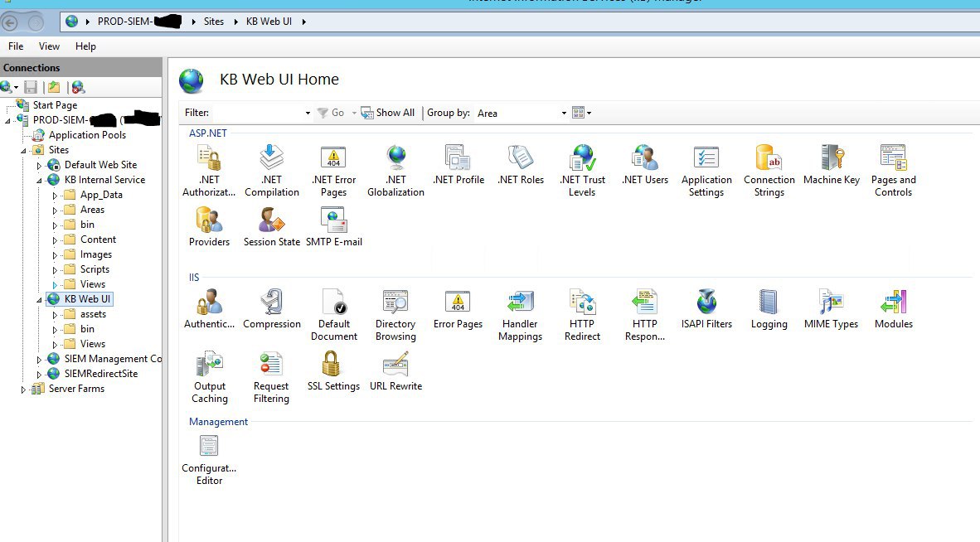Expand the SIEMRedirectSite node

coord(39,375)
